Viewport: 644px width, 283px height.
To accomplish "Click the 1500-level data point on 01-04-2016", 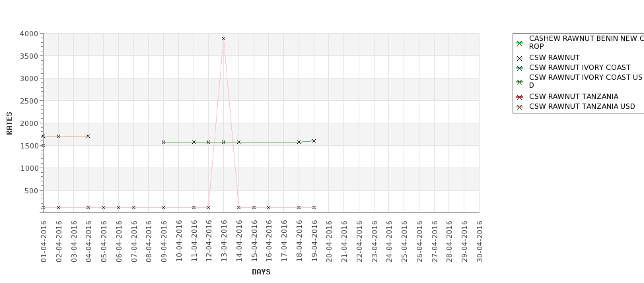I will click(43, 145).
